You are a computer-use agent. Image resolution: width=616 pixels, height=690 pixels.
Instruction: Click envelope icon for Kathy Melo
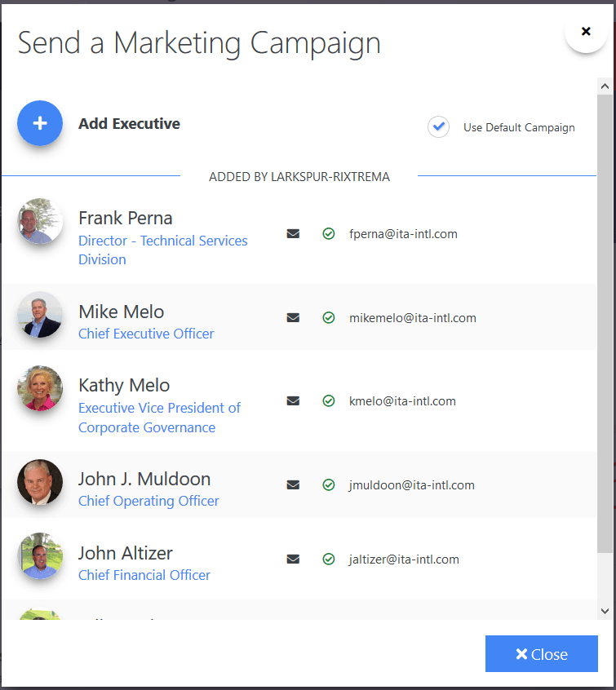(x=293, y=401)
